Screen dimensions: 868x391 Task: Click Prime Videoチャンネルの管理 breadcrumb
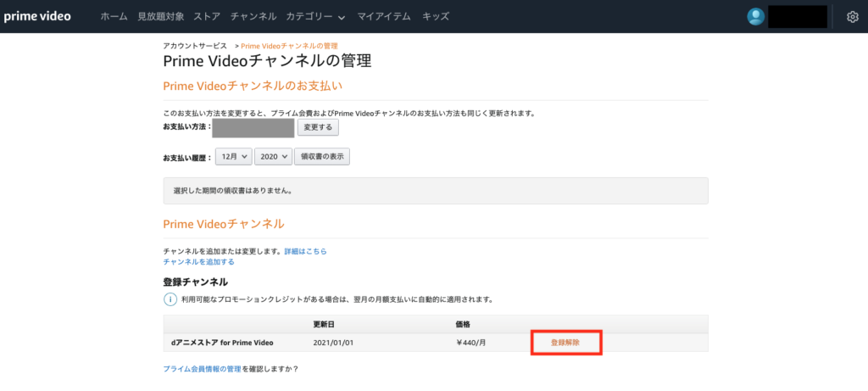coord(290,46)
